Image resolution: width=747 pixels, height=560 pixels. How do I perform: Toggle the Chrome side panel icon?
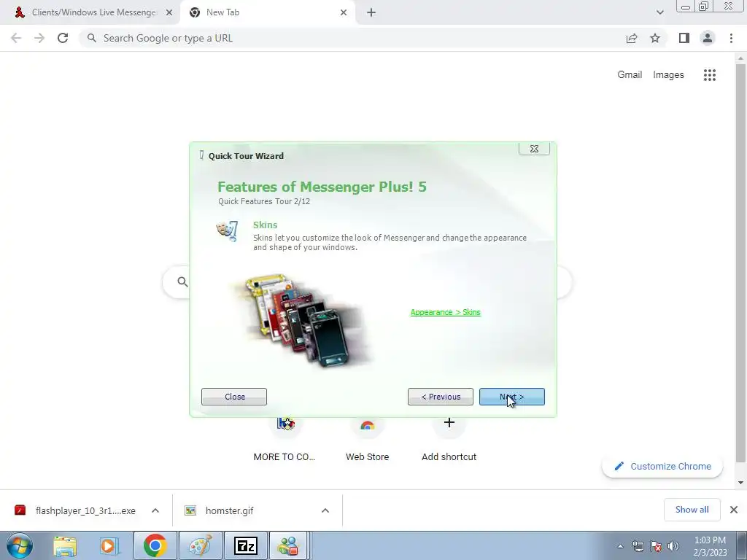684,38
